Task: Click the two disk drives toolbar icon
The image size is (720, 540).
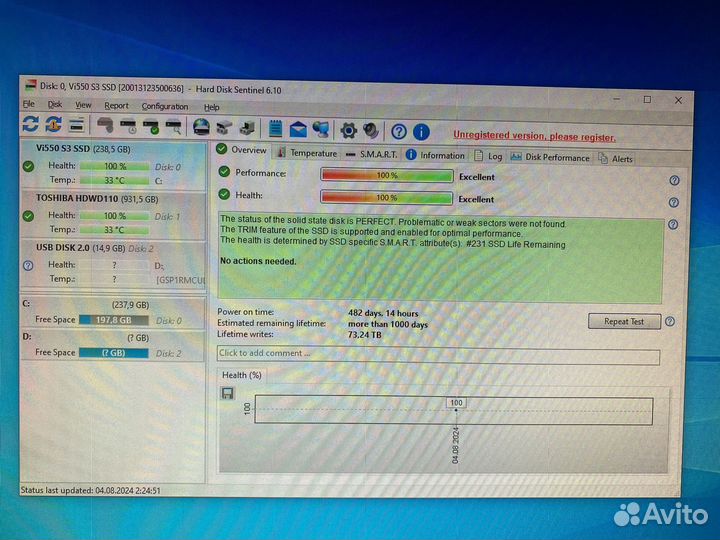Action: tap(224, 128)
